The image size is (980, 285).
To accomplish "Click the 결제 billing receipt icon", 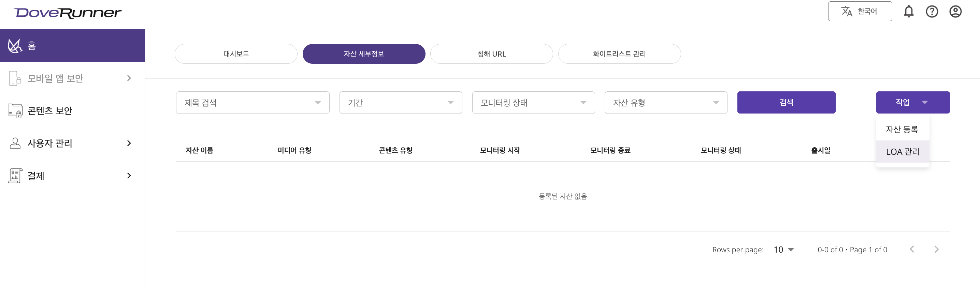I will coord(15,176).
